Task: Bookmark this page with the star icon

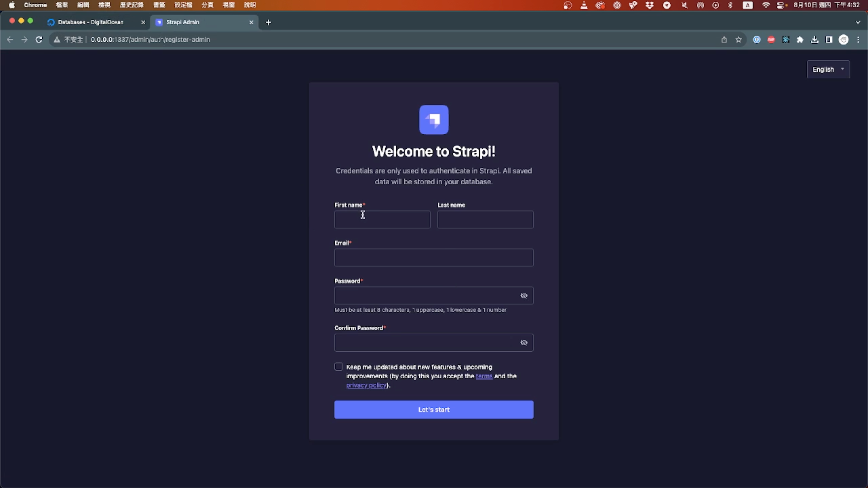Action: pyautogui.click(x=739, y=39)
